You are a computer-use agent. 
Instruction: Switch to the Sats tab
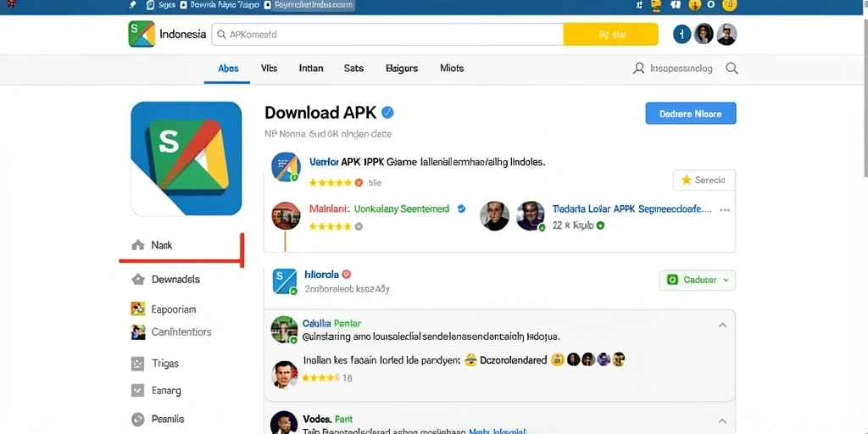click(353, 68)
